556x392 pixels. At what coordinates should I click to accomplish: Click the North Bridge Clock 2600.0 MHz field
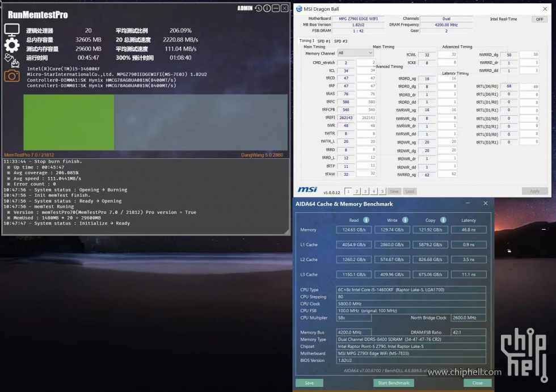tap(469, 318)
